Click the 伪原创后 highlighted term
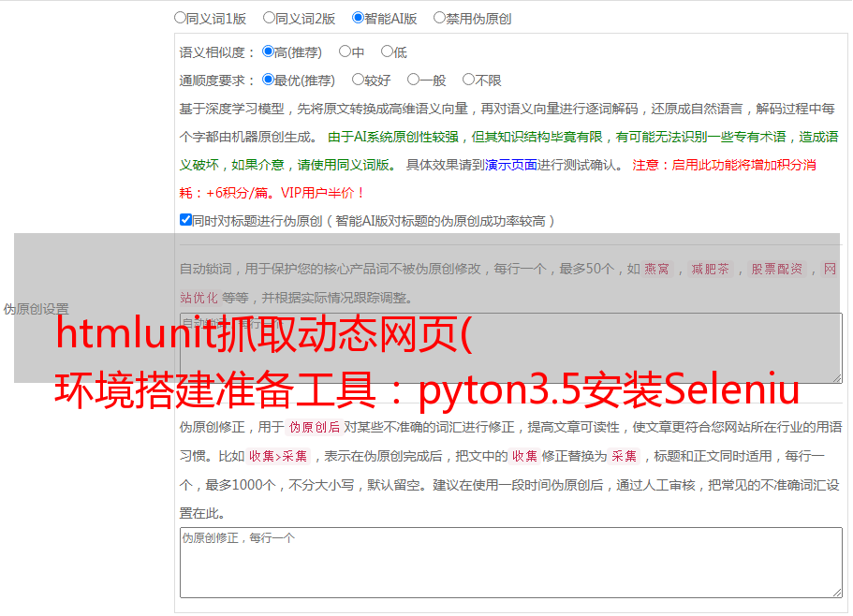The image size is (853, 616). [x=315, y=427]
